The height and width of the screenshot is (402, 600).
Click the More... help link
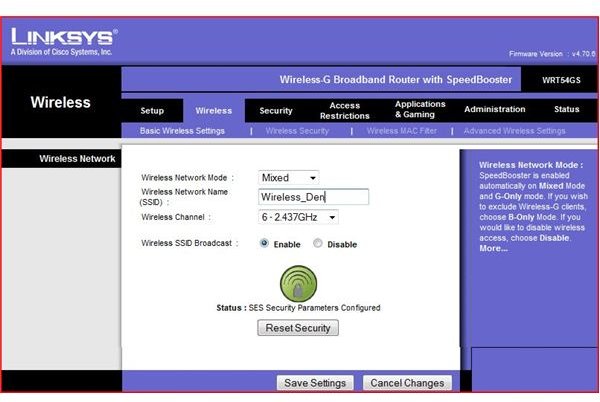[x=494, y=248]
